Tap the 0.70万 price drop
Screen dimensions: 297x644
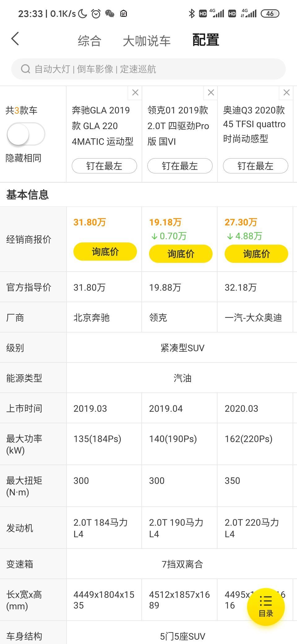(x=169, y=236)
